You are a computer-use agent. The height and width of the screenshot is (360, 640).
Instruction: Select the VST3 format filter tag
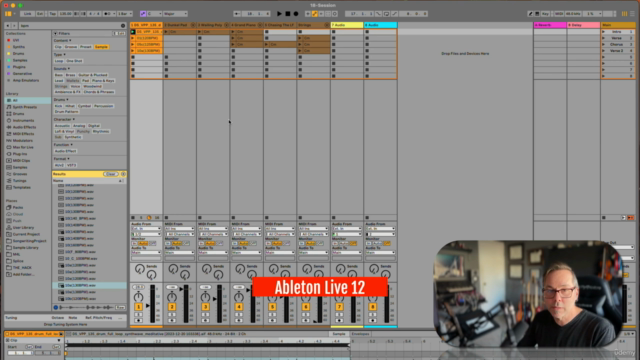pos(71,165)
